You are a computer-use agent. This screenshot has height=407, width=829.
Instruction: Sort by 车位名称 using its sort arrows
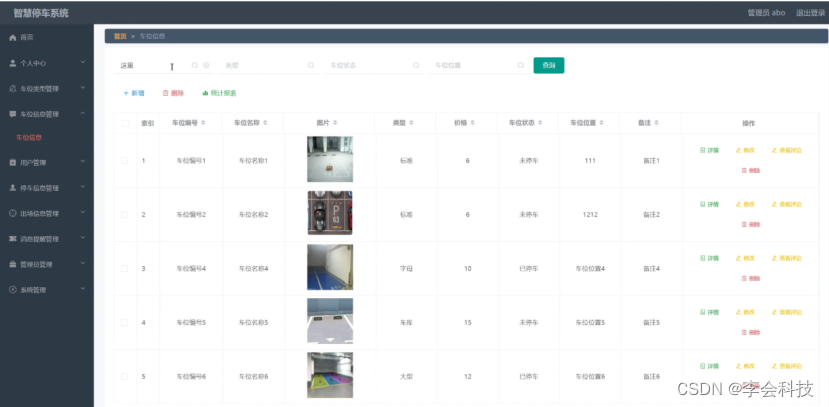265,123
